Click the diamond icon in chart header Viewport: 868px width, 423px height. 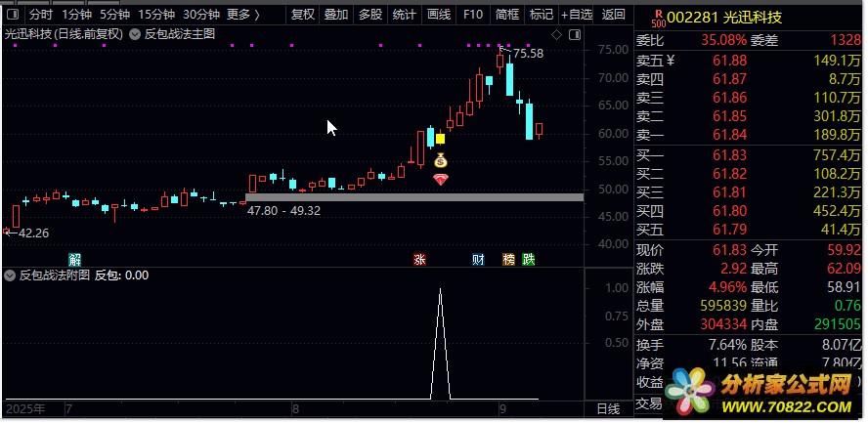click(557, 35)
